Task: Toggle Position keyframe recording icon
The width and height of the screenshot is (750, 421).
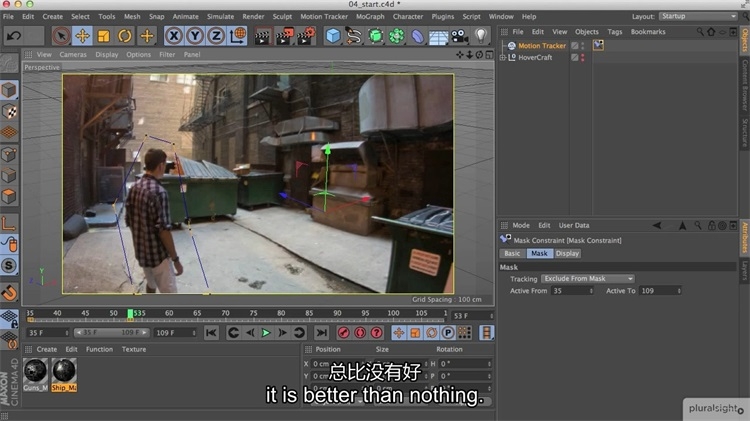Action: [398, 332]
